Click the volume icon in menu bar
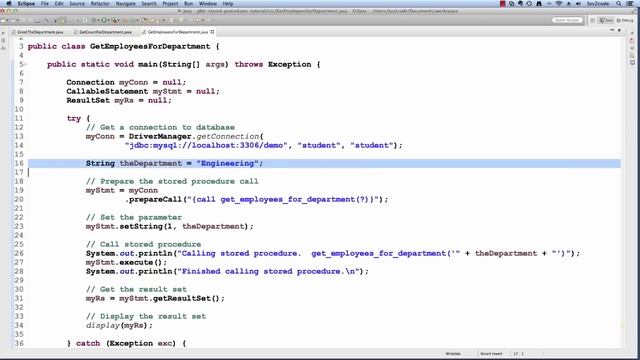 578,4
